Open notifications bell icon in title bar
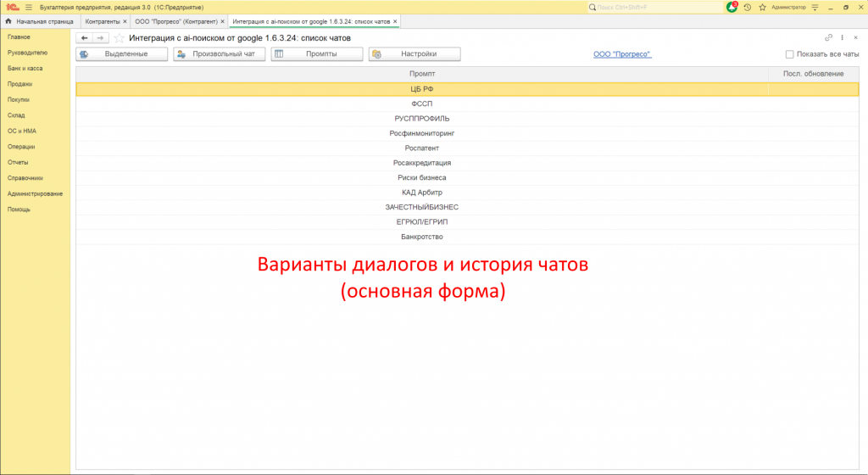The height and width of the screenshot is (475, 868). (732, 7)
